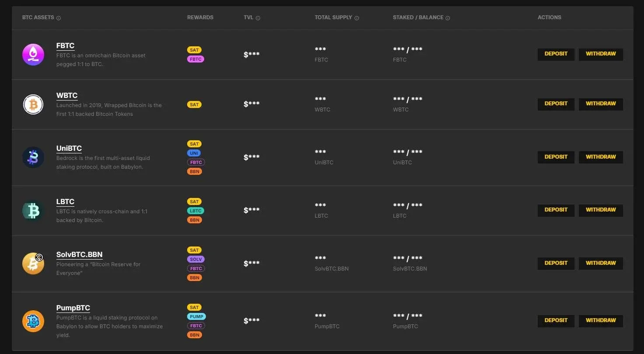Click the LBTC green Bitcoin icon
Screen dimensions: 644x354
click(x=33, y=210)
